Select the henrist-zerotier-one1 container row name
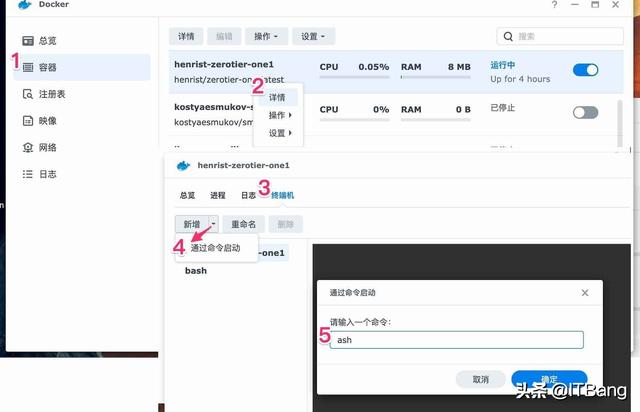 coord(224,65)
